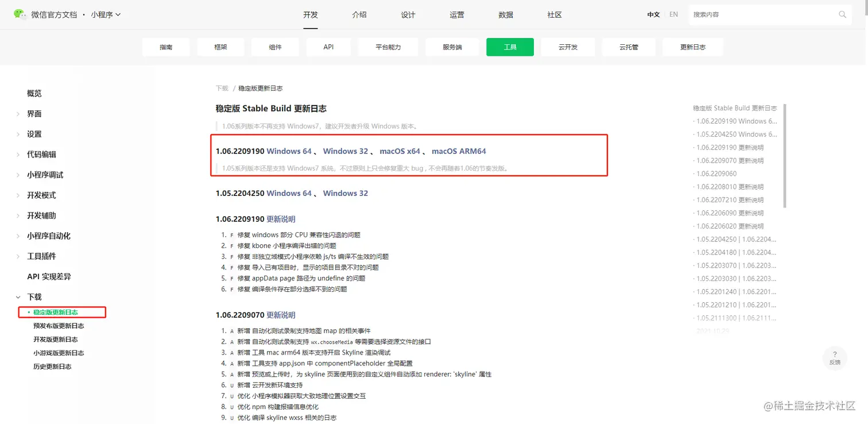Open the 介绍 top navigation tab
868x424 pixels.
click(x=359, y=14)
